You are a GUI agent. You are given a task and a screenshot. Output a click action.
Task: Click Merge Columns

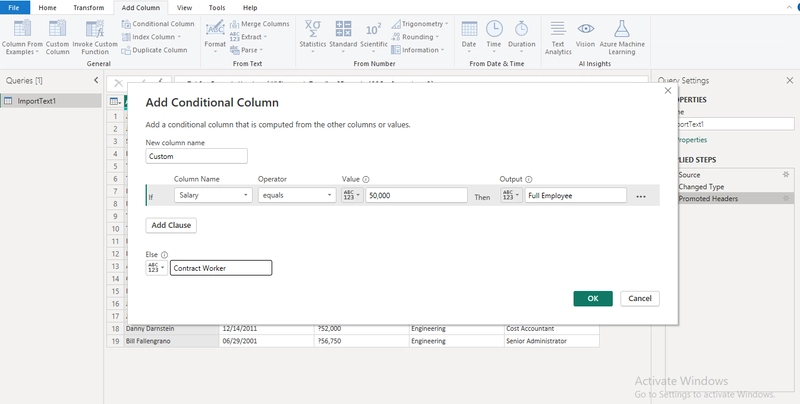click(260, 24)
